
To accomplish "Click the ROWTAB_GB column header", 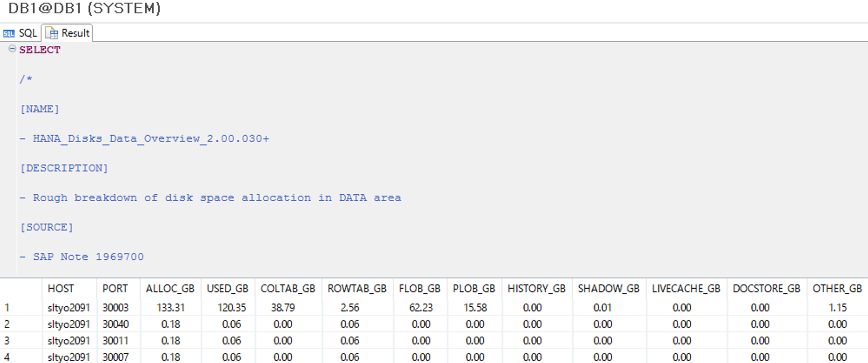I will tap(357, 289).
